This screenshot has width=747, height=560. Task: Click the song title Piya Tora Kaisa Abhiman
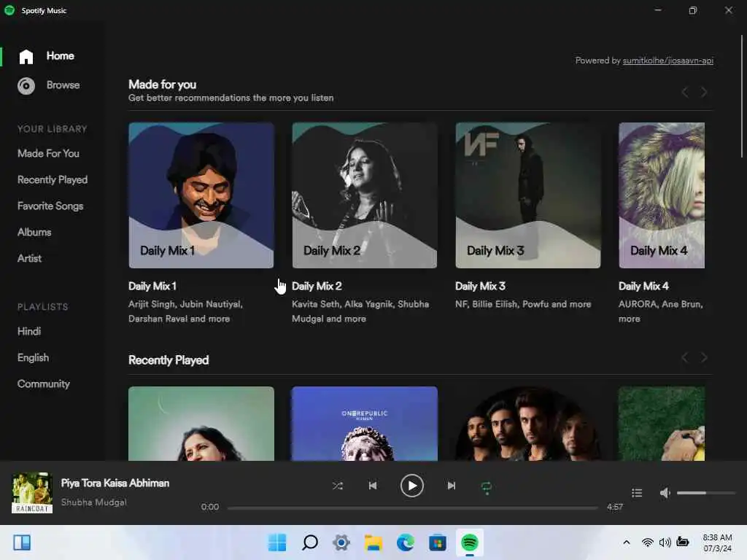pos(115,483)
